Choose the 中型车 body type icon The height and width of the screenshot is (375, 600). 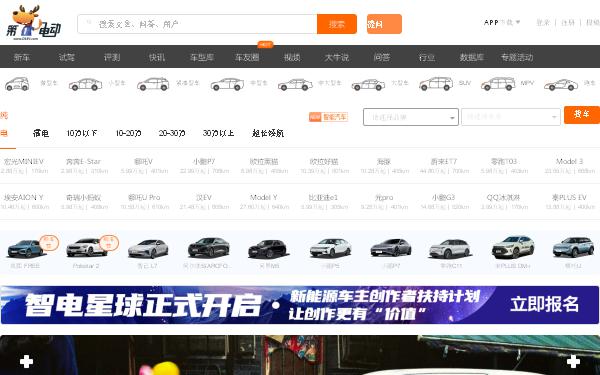coord(227,84)
